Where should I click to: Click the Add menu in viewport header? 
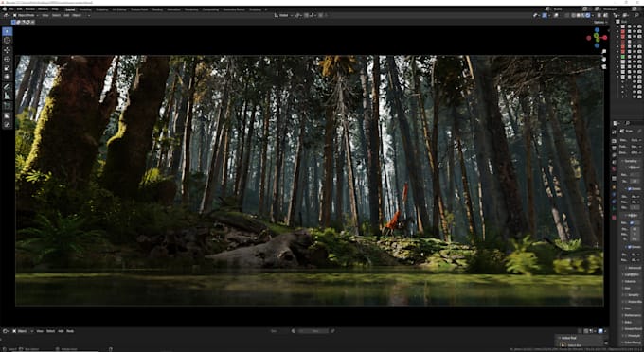(x=66, y=15)
